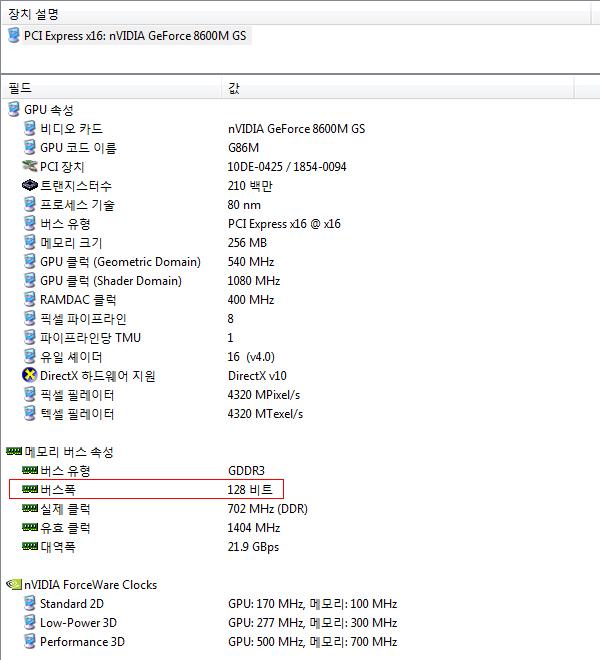Viewport: 600px width, 660px height.
Task: Click the 값 column header
Action: [398, 88]
